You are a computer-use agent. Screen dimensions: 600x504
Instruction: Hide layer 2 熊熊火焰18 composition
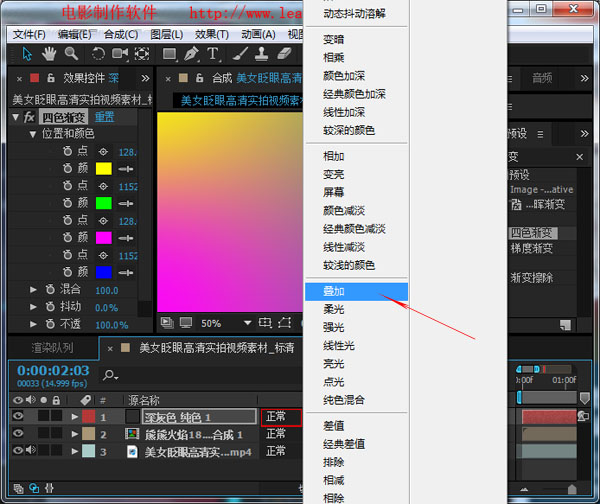point(18,434)
